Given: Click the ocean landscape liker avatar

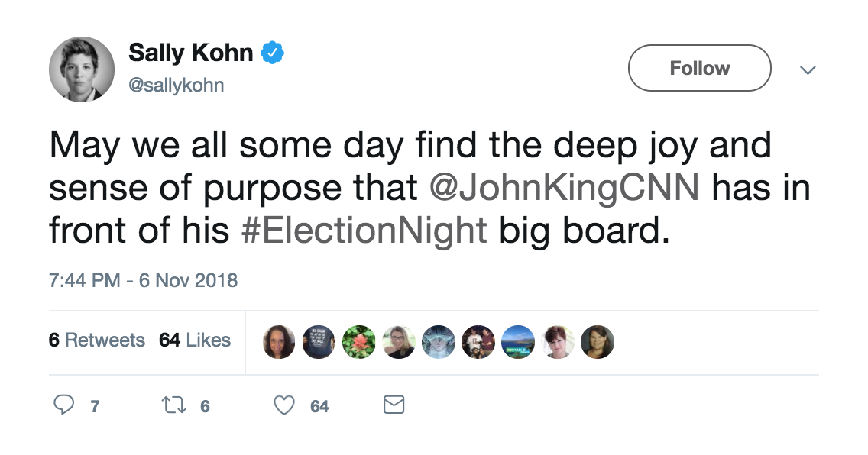Looking at the screenshot, I should pyautogui.click(x=517, y=342).
